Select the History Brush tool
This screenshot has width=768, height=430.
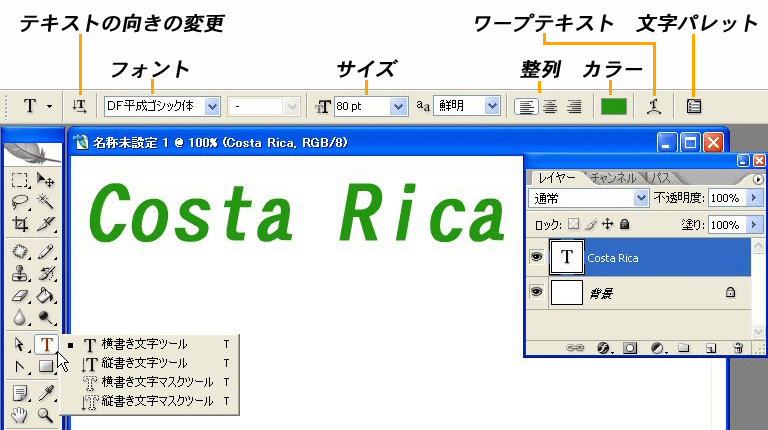tap(46, 273)
